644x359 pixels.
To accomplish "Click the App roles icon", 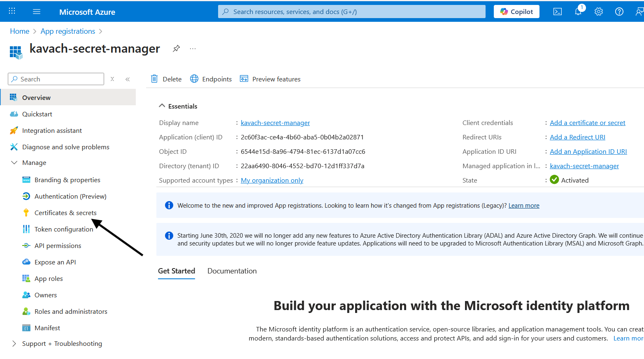I will click(x=26, y=278).
